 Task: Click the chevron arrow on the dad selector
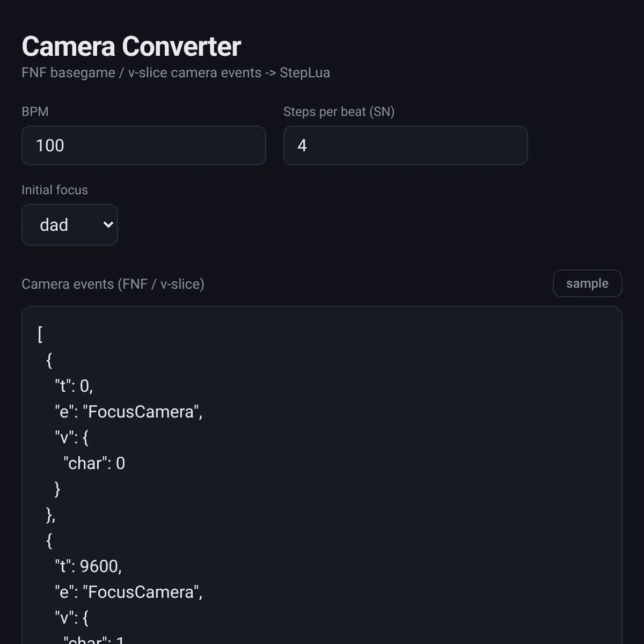[108, 225]
